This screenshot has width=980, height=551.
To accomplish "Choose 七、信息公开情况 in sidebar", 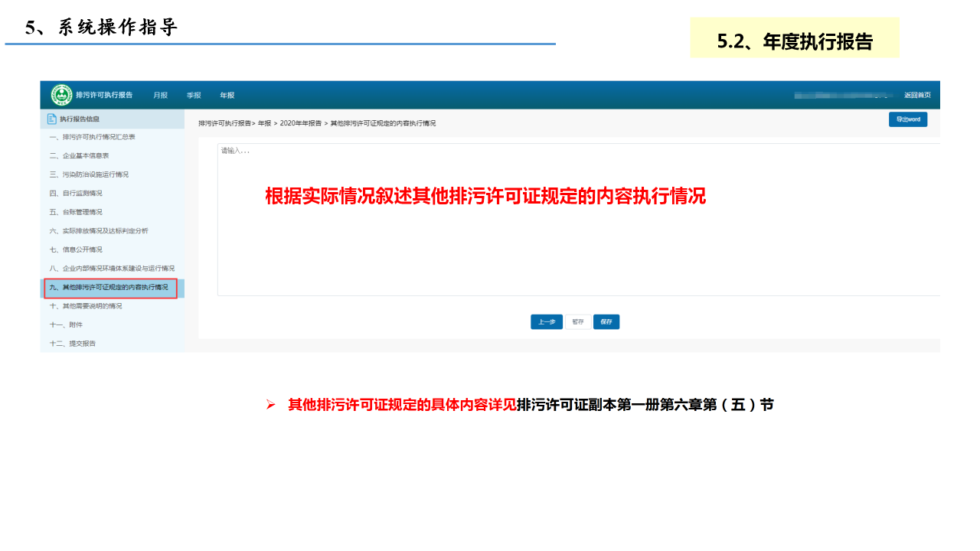I will coord(76,249).
